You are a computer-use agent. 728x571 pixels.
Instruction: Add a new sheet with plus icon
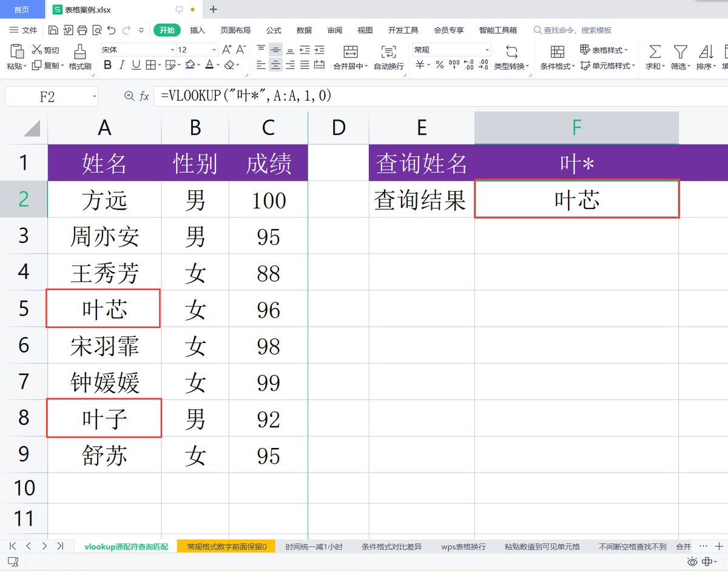[720, 546]
